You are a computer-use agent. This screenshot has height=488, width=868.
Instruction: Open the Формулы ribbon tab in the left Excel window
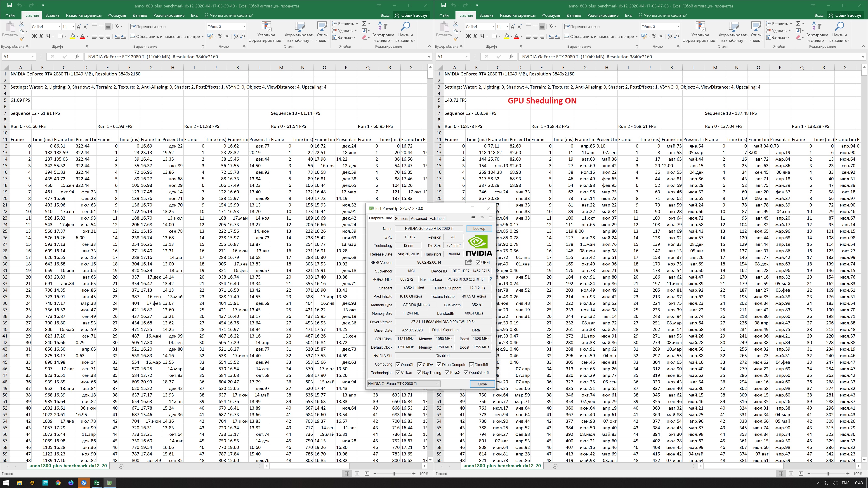point(117,15)
